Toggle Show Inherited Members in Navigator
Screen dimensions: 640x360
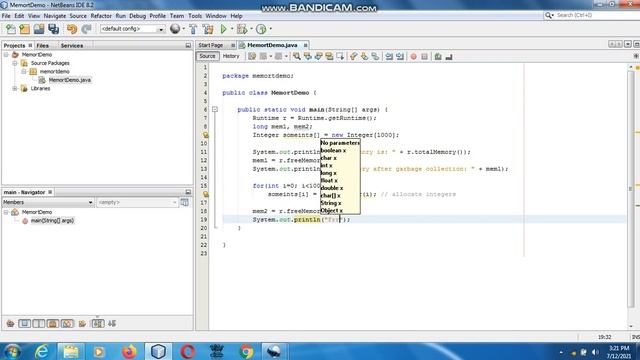(x=10, y=323)
